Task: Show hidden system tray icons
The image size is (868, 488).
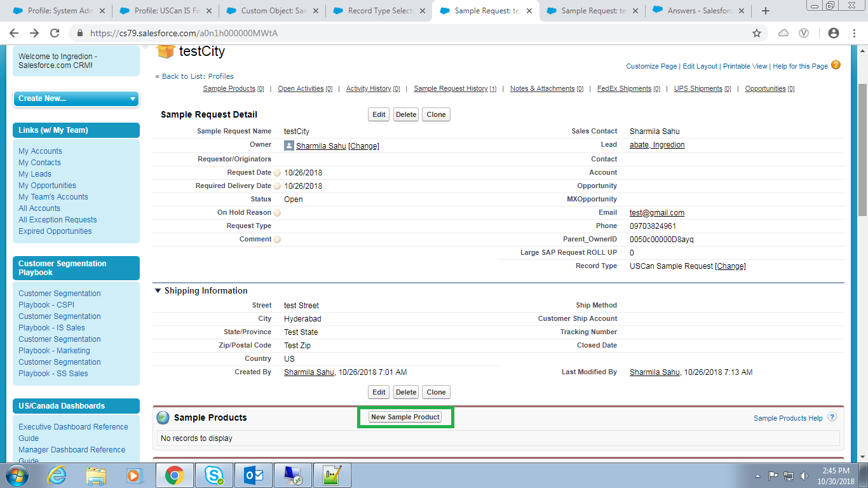Action: 758,475
